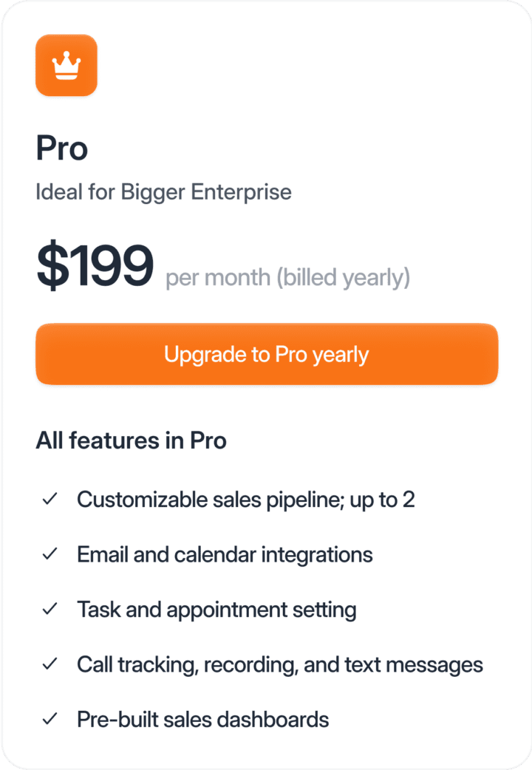
Task: Click checkmark beside Call tracking feature
Action: 50,664
